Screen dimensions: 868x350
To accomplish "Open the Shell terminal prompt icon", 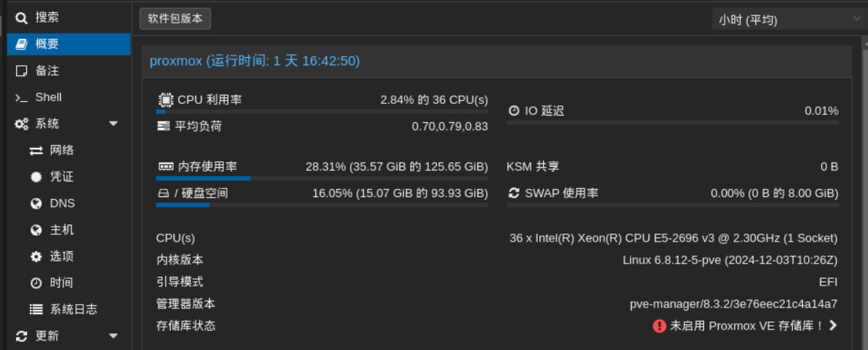I will tap(21, 97).
